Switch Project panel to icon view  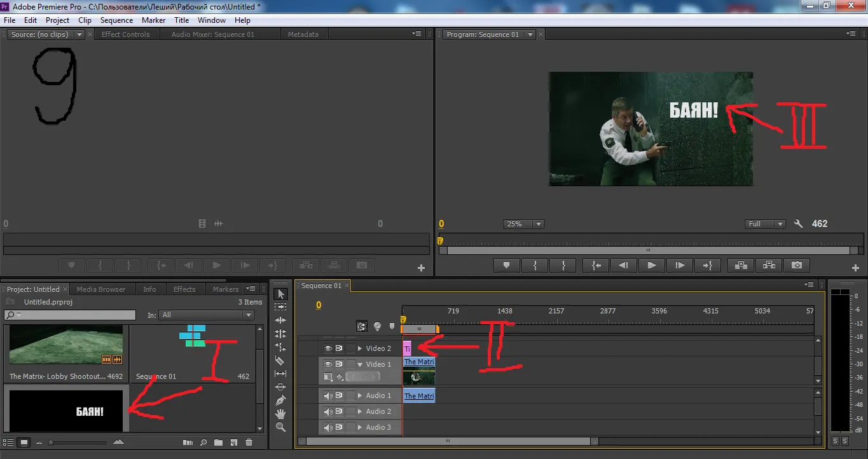[x=24, y=442]
